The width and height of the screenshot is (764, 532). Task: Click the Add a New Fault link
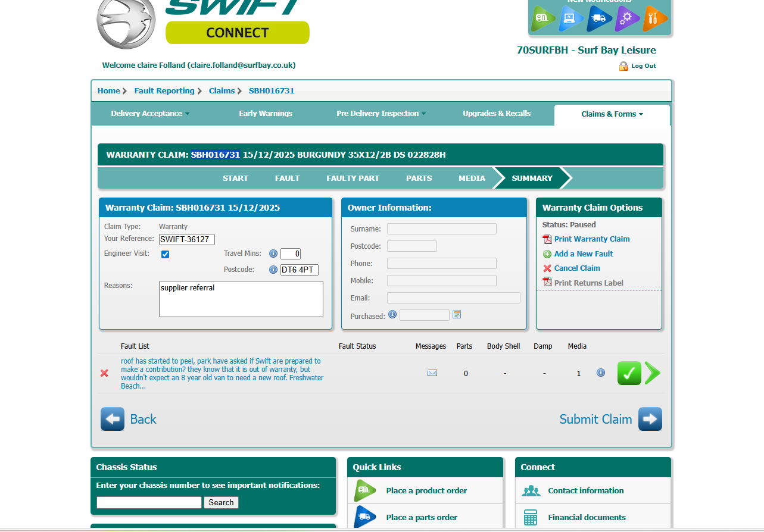pyautogui.click(x=584, y=254)
